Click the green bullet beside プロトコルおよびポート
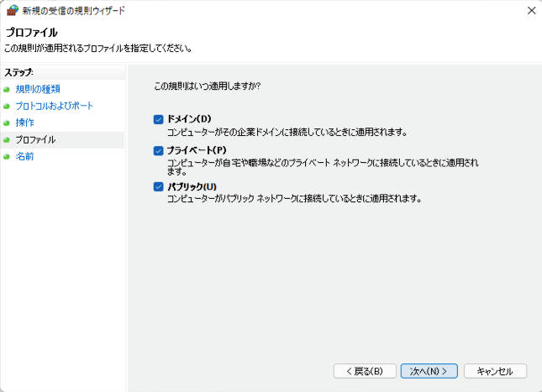Screen dimensions: 542x392 pyautogui.click(x=6, y=106)
